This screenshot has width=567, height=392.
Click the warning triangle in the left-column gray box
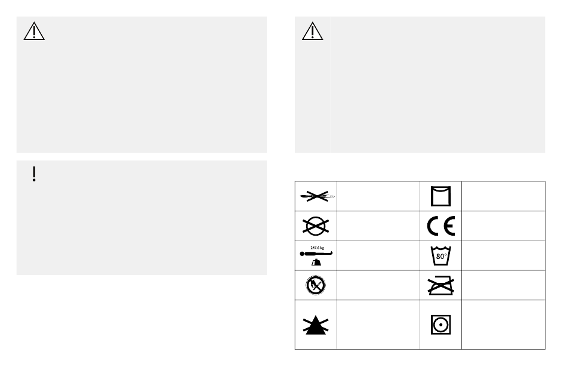[34, 31]
